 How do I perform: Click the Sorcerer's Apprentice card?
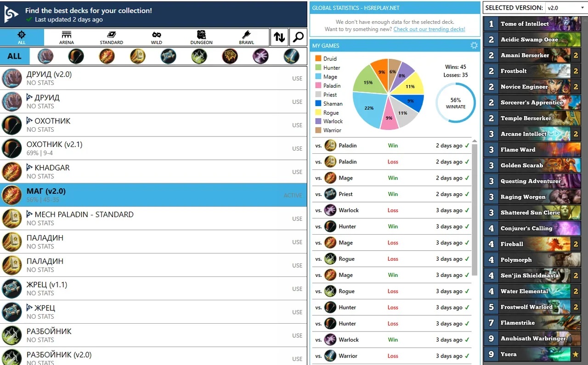[x=532, y=102]
